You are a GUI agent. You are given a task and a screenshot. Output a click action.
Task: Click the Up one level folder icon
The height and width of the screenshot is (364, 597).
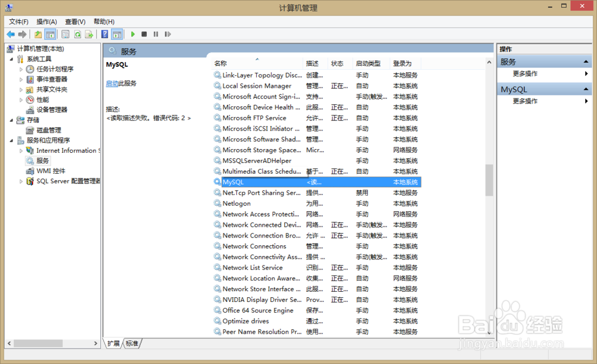coord(38,34)
